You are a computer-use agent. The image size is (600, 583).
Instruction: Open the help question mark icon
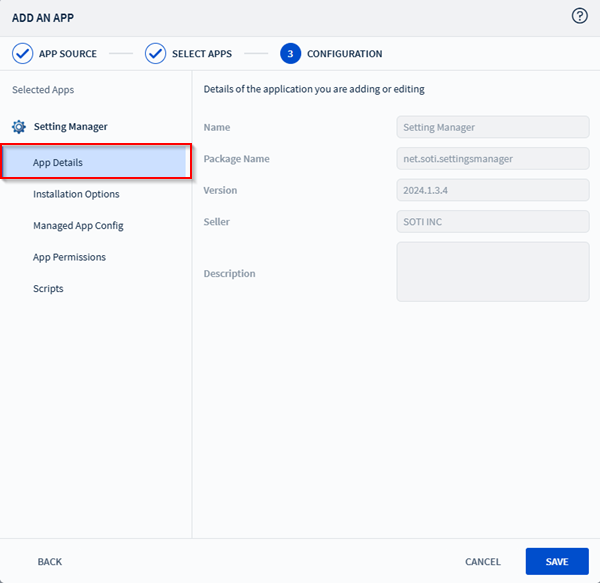coord(579,16)
